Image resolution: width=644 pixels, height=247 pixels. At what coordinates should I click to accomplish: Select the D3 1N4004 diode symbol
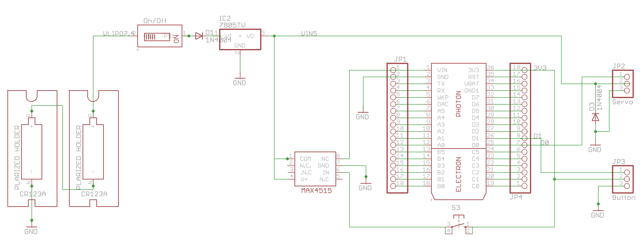(595, 117)
